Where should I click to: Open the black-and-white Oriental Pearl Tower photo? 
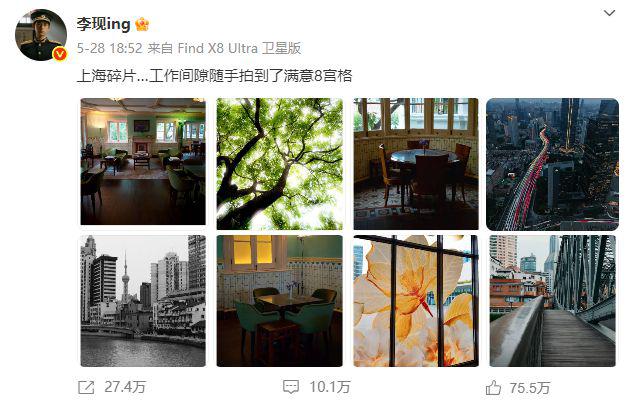[x=143, y=301]
